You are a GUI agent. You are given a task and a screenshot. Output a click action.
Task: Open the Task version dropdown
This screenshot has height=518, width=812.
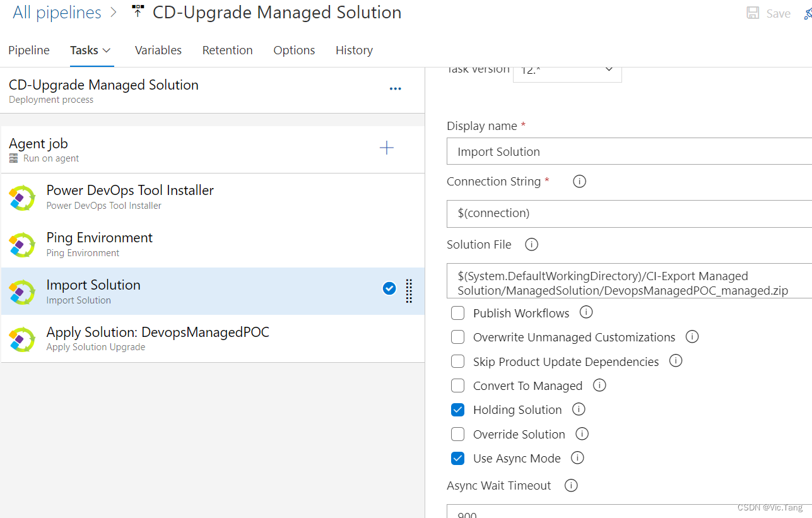point(608,69)
